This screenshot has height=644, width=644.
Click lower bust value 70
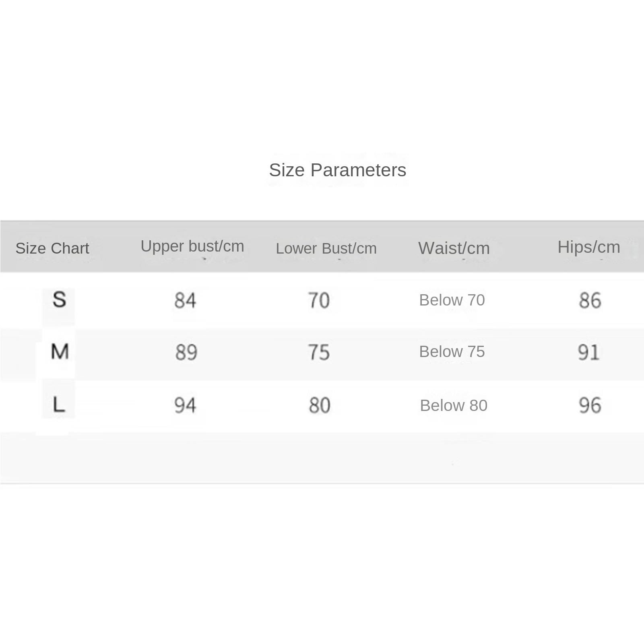[x=319, y=301]
